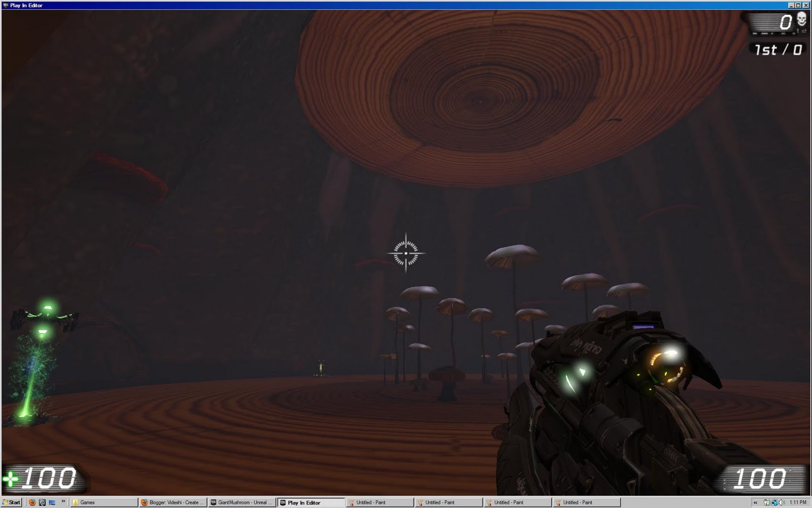Open the volume speaker tray icon
This screenshot has width=812, height=508.
point(782,502)
